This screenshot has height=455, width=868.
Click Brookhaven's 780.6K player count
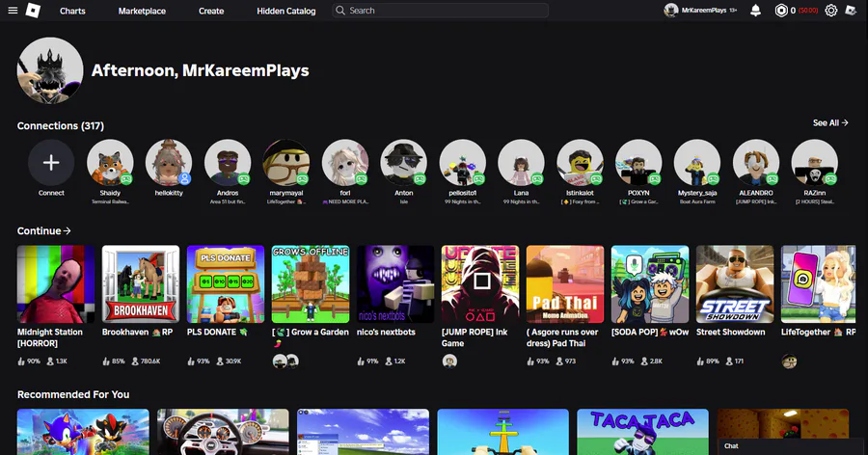(147, 361)
